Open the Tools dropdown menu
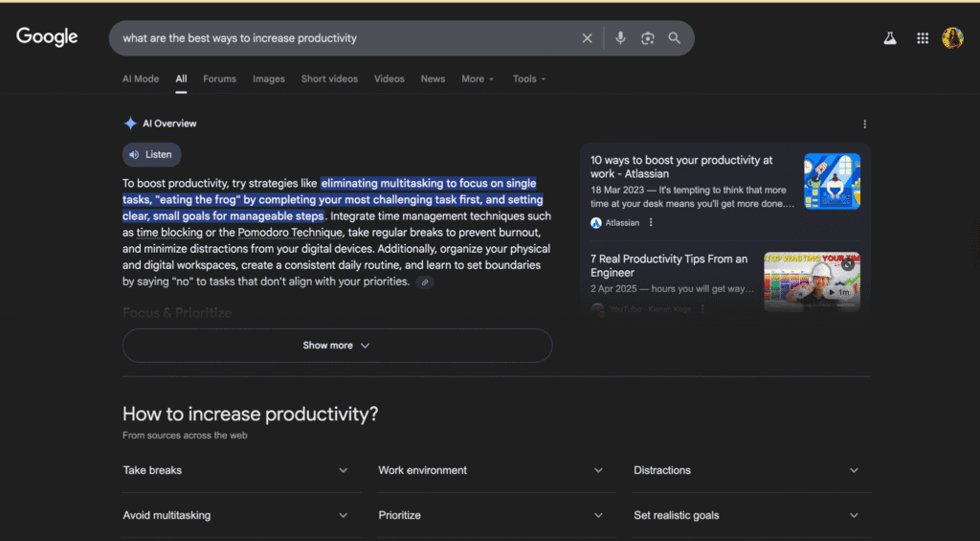Image resolution: width=980 pixels, height=541 pixels. (x=529, y=79)
